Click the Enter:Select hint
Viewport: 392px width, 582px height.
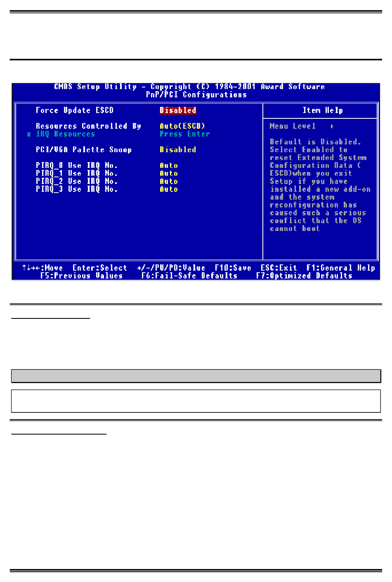coord(100,268)
